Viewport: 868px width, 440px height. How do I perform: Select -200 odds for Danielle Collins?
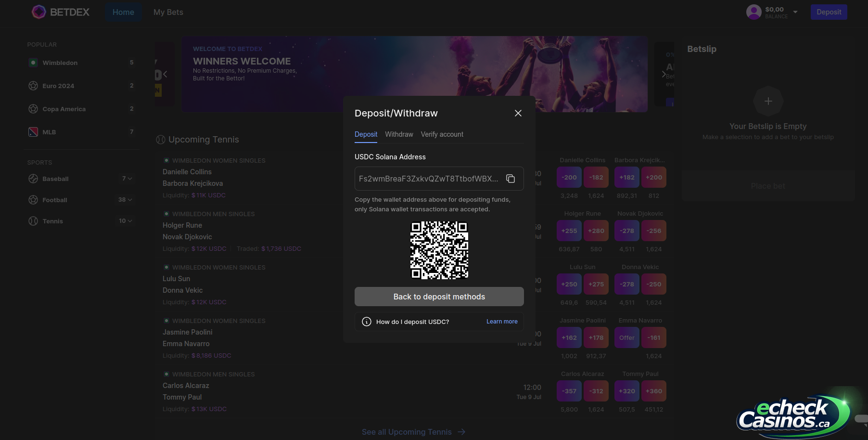click(569, 178)
